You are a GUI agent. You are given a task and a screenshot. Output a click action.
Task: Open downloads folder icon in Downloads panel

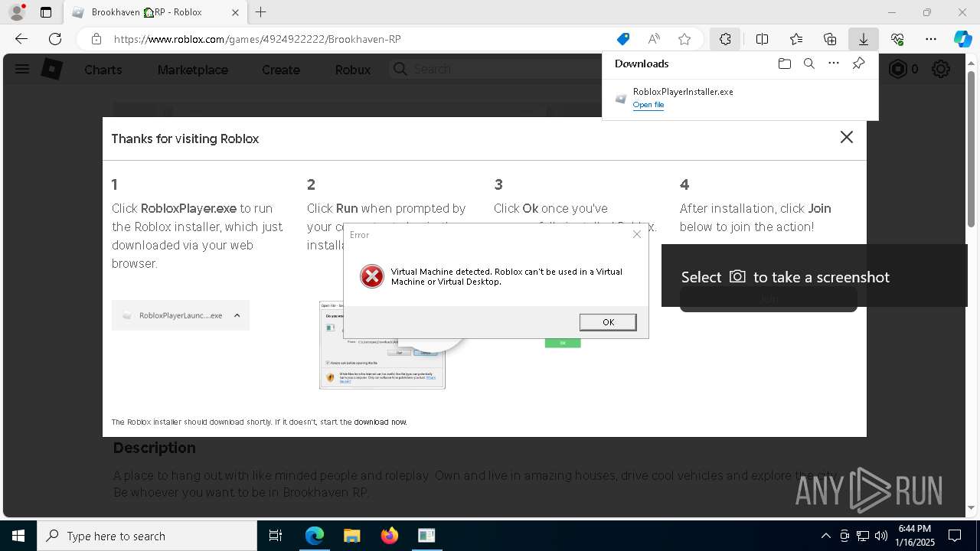pos(784,64)
